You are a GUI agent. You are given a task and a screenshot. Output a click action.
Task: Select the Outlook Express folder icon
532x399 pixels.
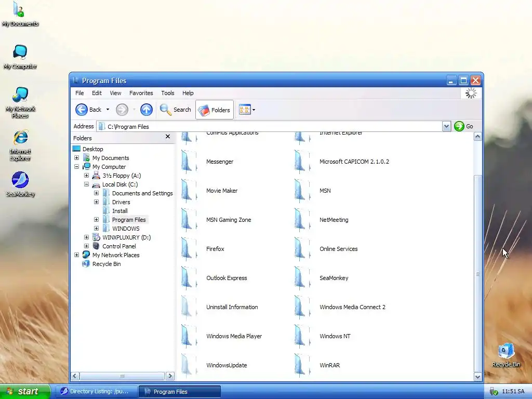coord(189,278)
